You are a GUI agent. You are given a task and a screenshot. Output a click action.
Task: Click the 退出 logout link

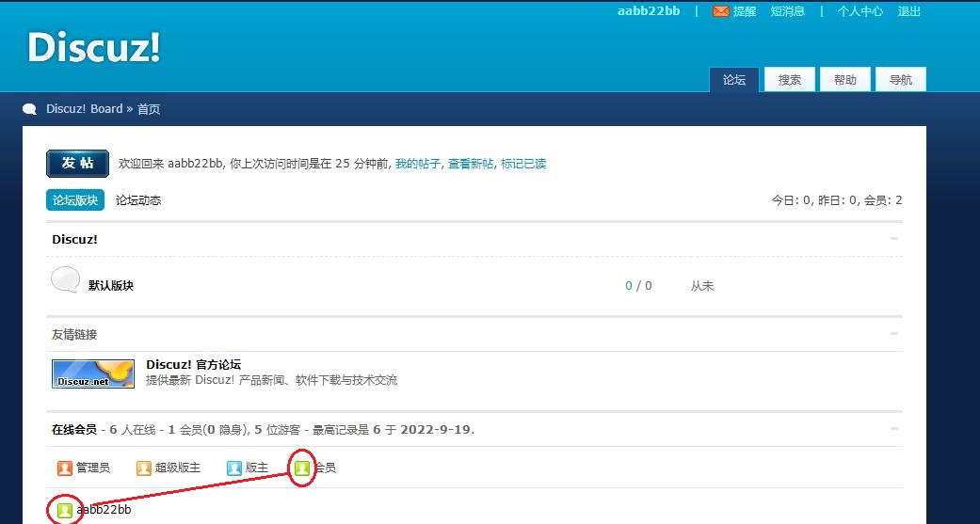(908, 11)
